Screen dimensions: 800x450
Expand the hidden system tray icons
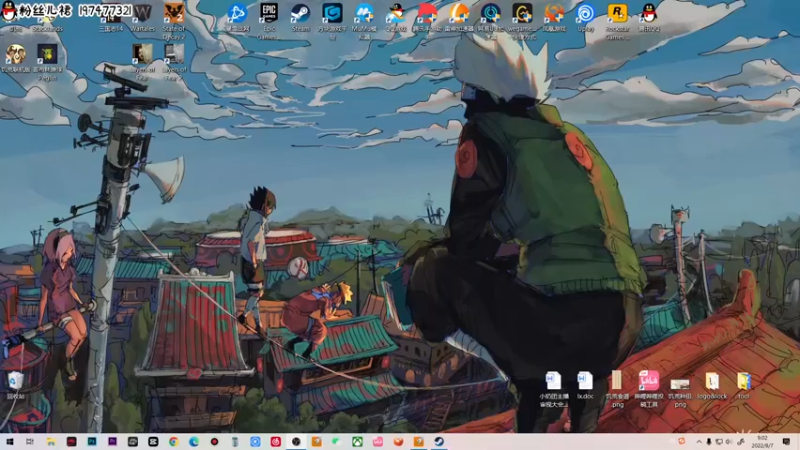click(698, 442)
